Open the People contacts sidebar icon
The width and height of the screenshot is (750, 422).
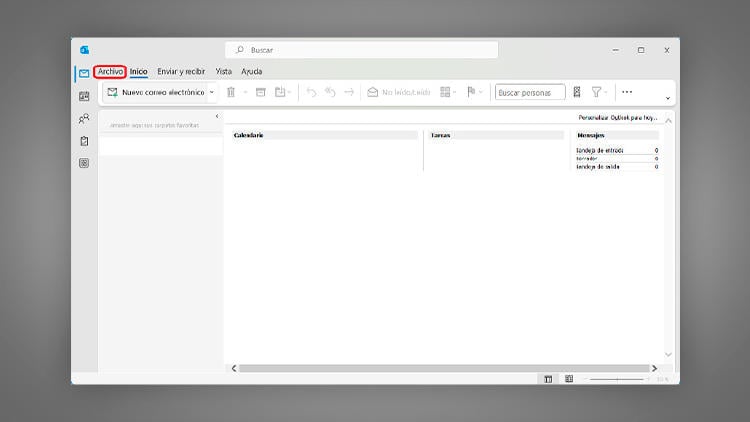(x=84, y=118)
